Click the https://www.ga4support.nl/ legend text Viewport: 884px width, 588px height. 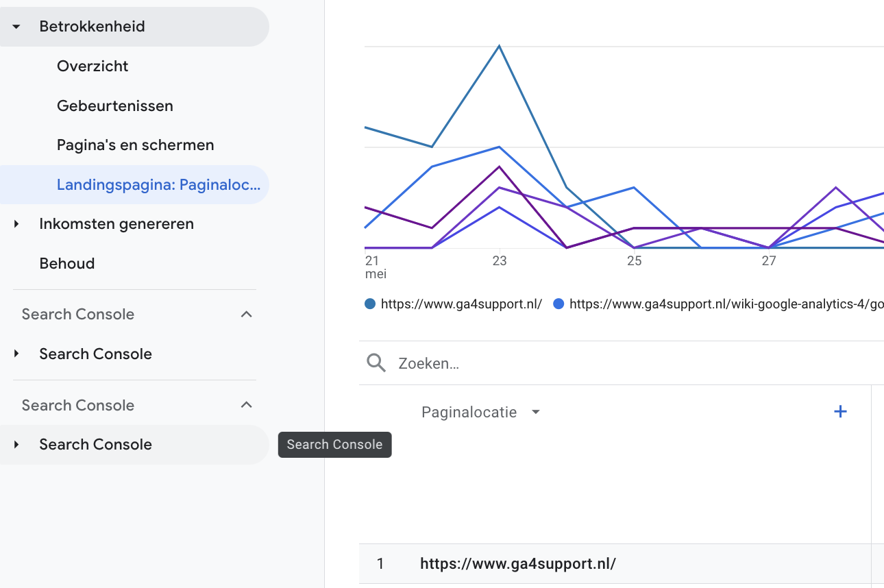pyautogui.click(x=462, y=304)
